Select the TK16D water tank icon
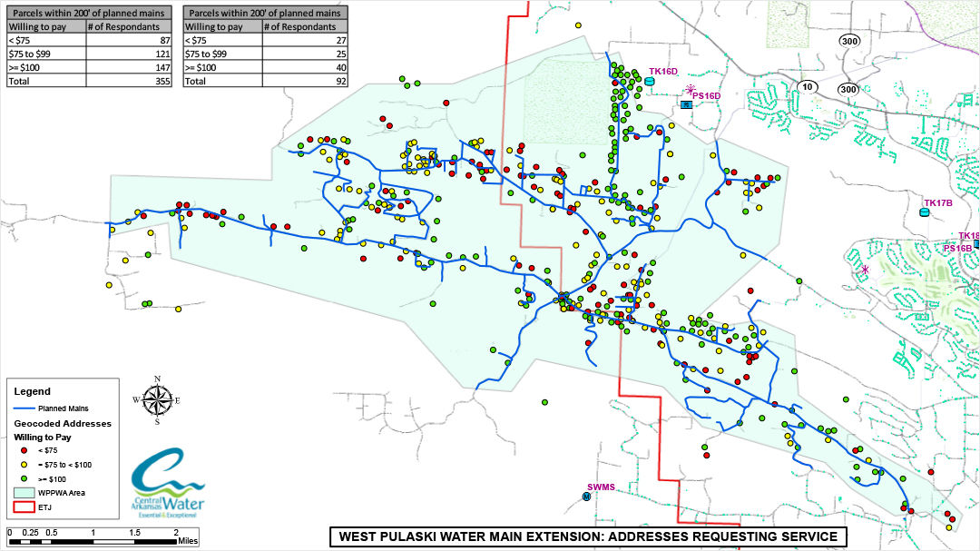Viewport: 980px width, 551px height. pyautogui.click(x=650, y=82)
